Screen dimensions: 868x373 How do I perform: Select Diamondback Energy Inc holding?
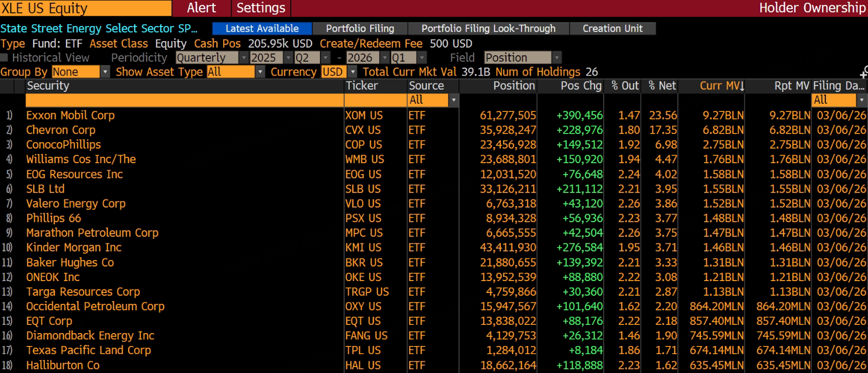tap(90, 336)
